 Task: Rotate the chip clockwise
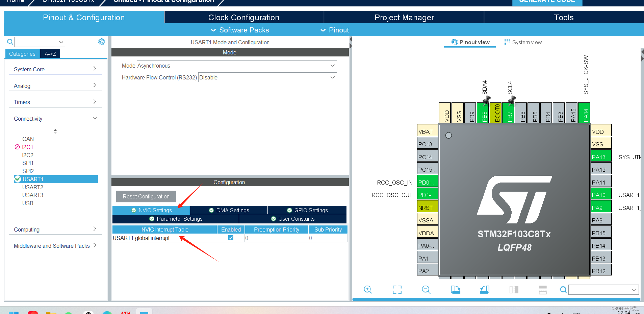[x=455, y=290]
